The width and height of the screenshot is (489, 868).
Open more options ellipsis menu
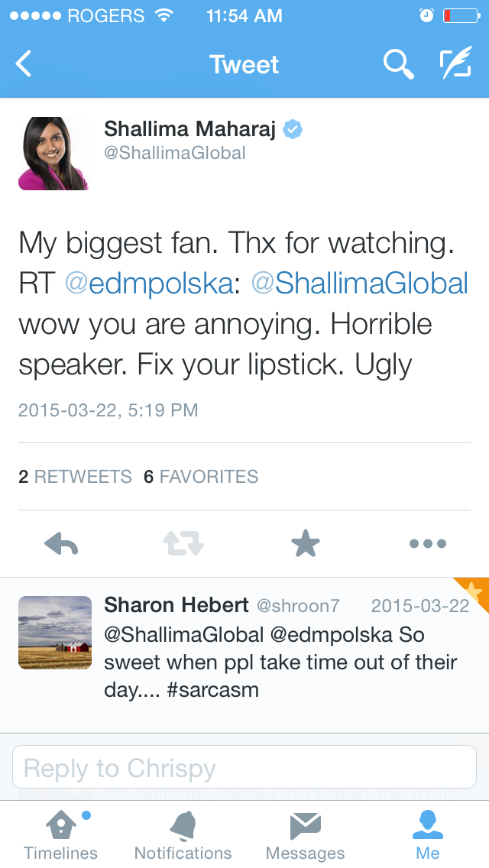click(427, 544)
